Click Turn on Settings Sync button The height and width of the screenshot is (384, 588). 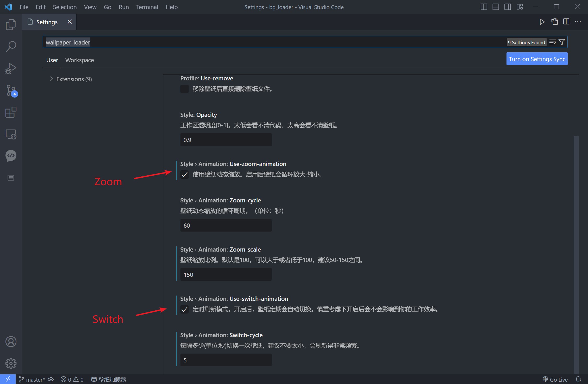537,59
